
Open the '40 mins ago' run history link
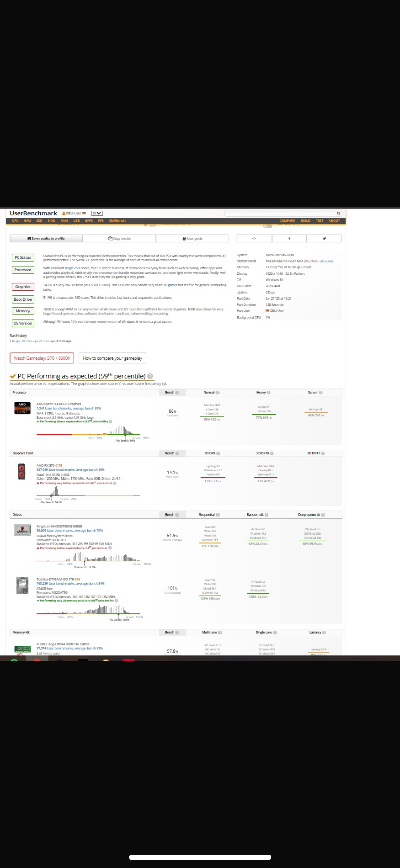[x=30, y=341]
